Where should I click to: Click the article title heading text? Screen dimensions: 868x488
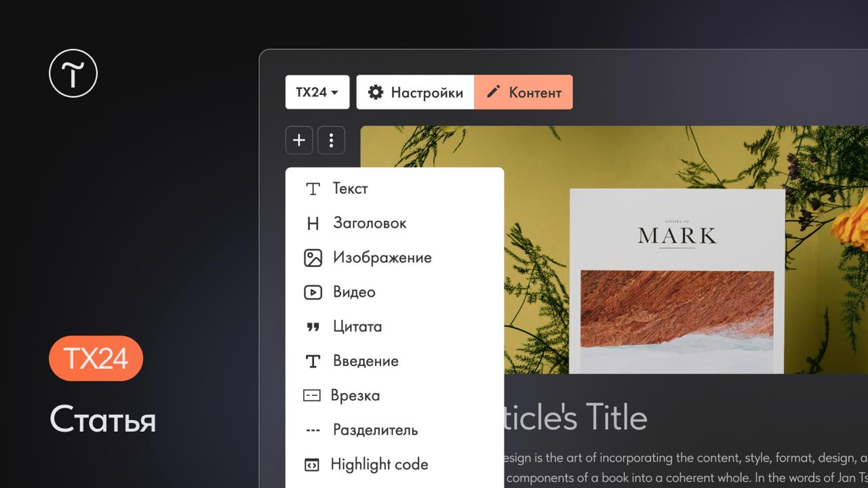pos(576,417)
